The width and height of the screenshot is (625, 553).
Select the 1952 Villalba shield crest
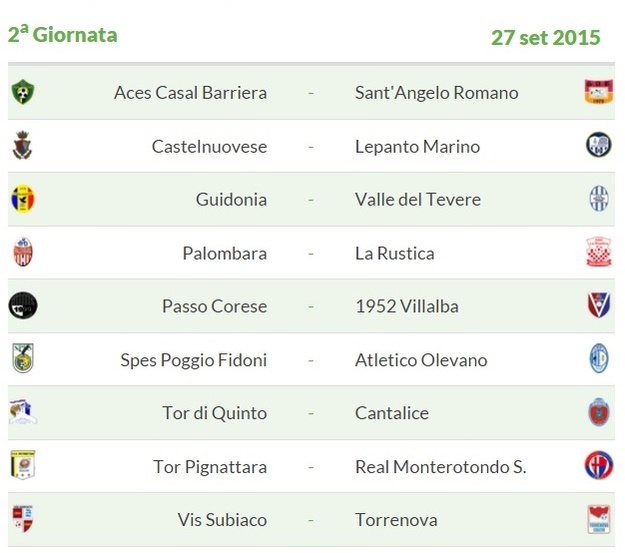(599, 305)
